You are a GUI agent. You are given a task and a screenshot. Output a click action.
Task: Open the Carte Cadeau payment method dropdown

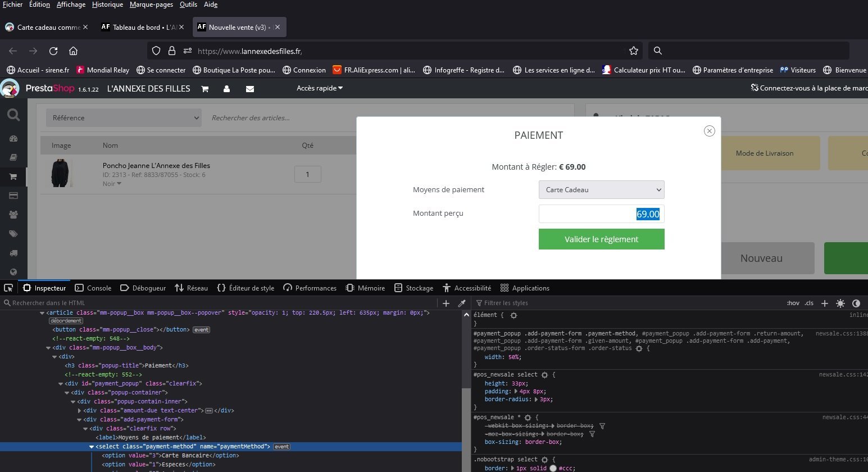pos(601,189)
